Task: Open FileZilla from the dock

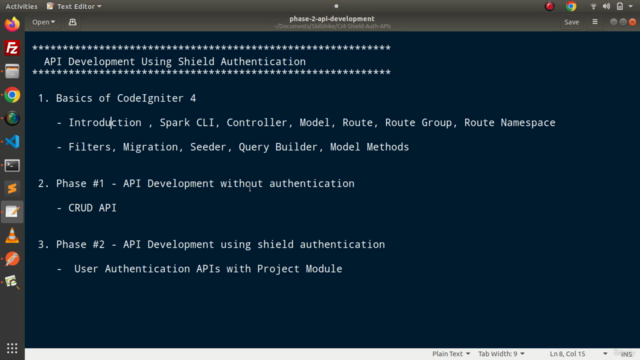Action: coord(12,48)
